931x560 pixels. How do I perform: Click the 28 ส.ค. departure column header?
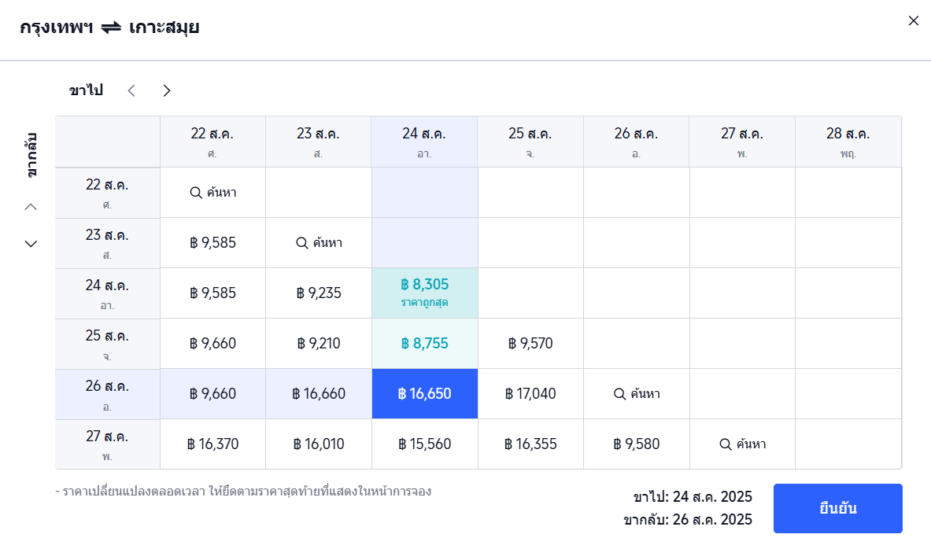pos(848,142)
